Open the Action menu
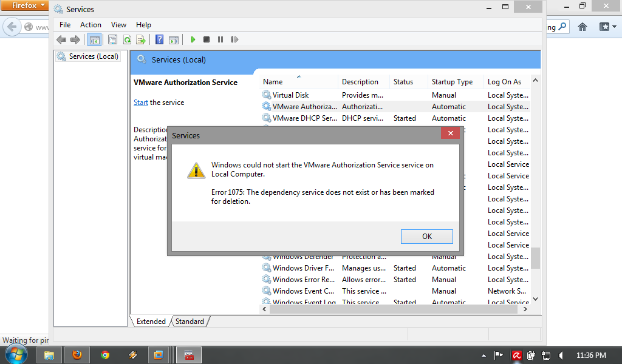The height and width of the screenshot is (364, 622). click(91, 24)
